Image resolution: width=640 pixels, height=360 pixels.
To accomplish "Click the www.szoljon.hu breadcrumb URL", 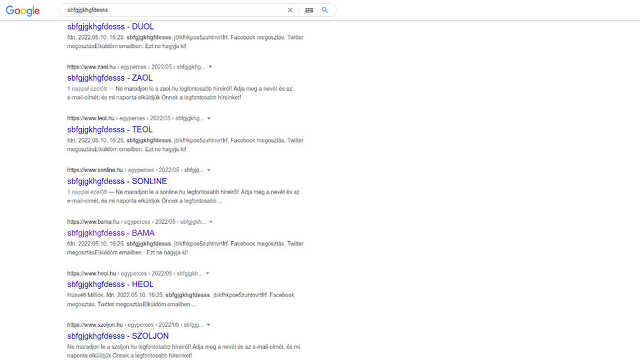I will [x=95, y=325].
